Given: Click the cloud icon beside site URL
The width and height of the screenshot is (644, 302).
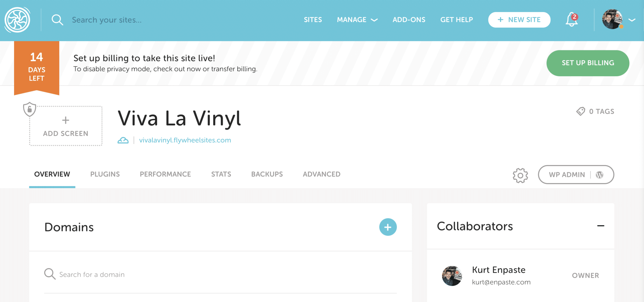Looking at the screenshot, I should click(x=123, y=140).
